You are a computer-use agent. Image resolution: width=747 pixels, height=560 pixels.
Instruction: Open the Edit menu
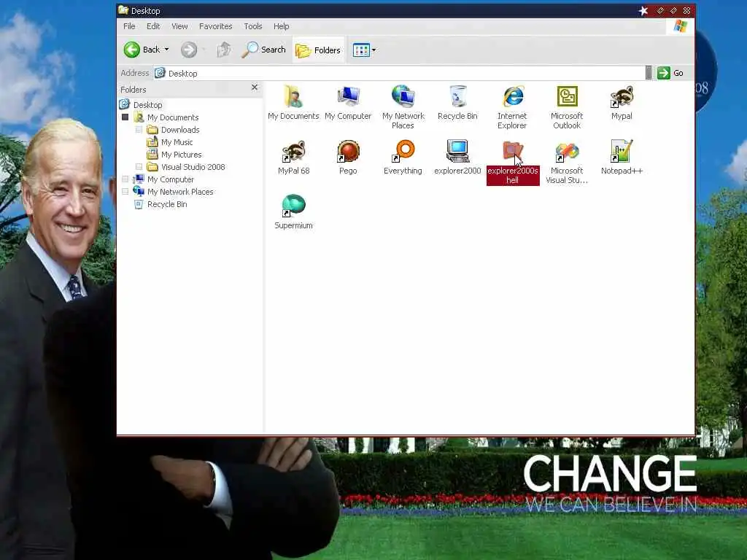coord(153,26)
